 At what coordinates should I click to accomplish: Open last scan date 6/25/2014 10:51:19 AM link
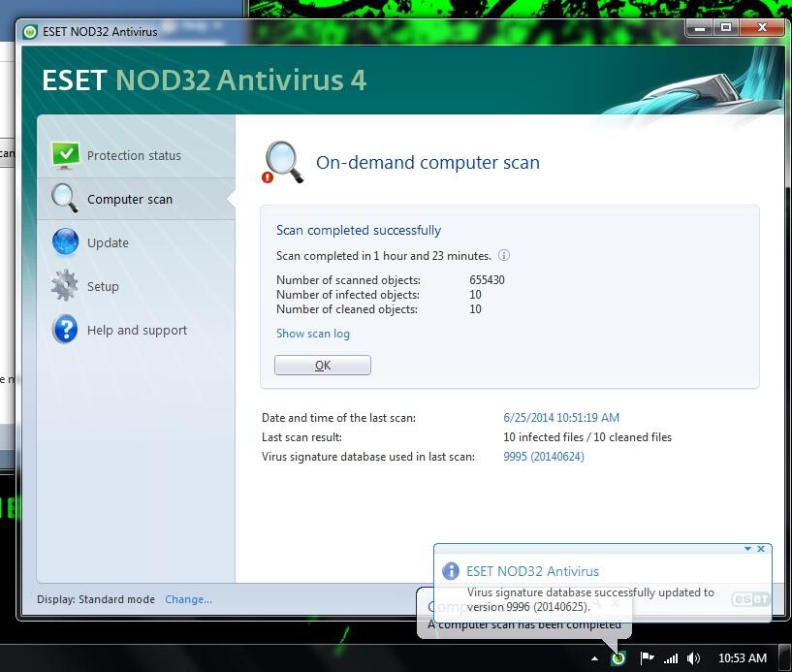561,418
